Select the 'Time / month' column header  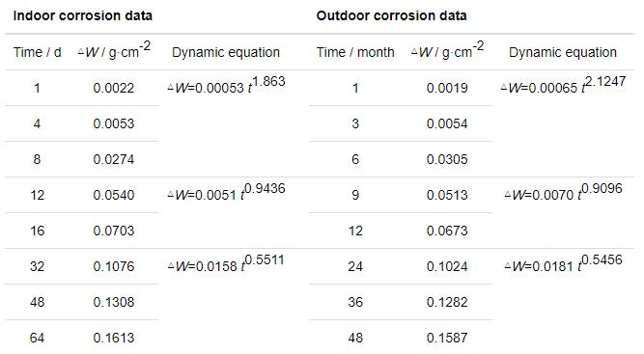[355, 52]
